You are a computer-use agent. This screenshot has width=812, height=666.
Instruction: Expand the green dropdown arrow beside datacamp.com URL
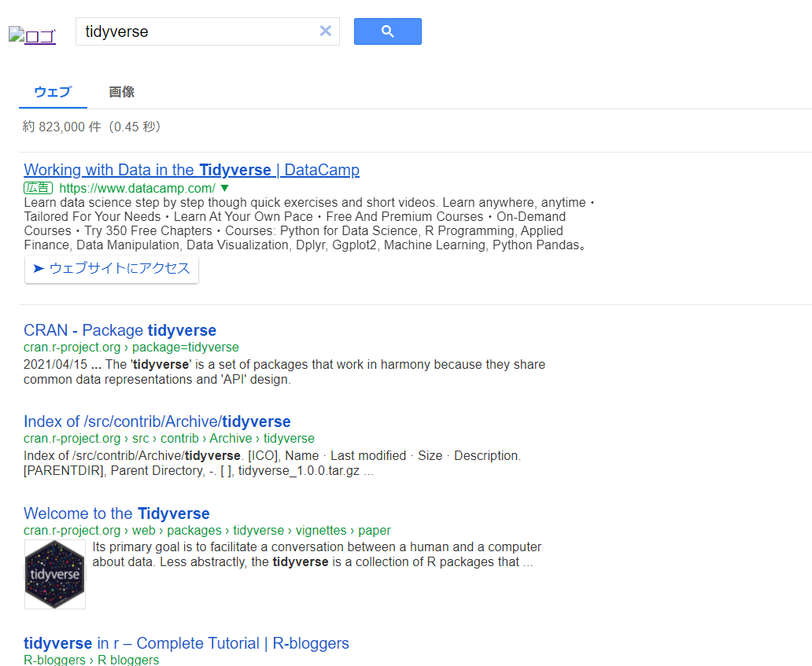point(225,188)
